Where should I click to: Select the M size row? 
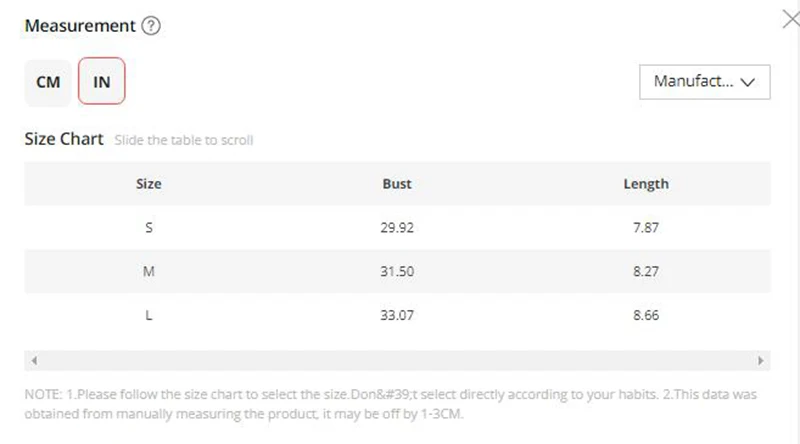coord(397,272)
